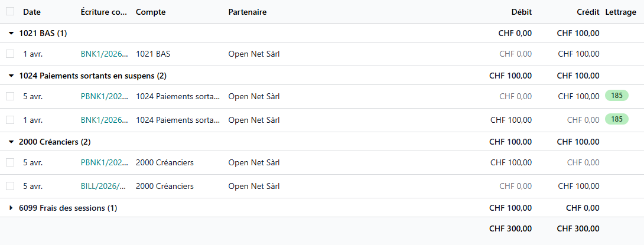Sort by the Débit column header
The image size is (644, 245).
[x=521, y=12]
